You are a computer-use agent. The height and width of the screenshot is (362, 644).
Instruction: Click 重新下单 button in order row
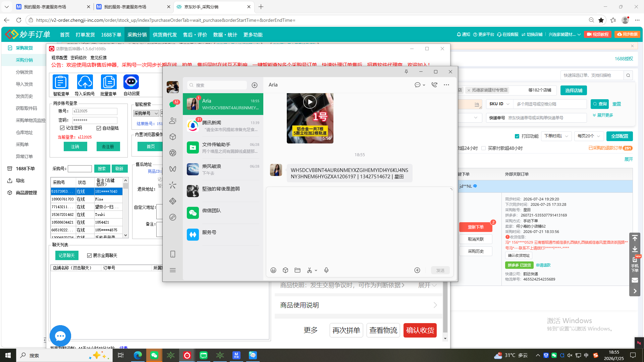pos(476,227)
